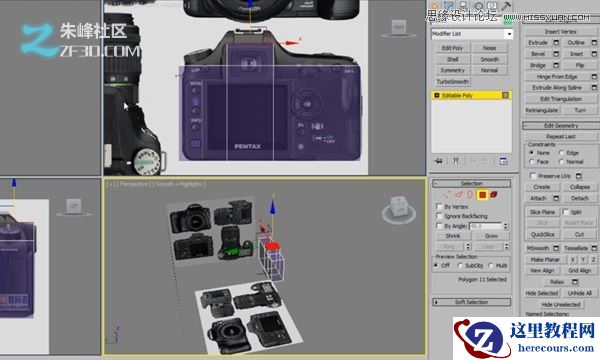
Task: Click the Shrink selection button
Action: tap(453, 236)
